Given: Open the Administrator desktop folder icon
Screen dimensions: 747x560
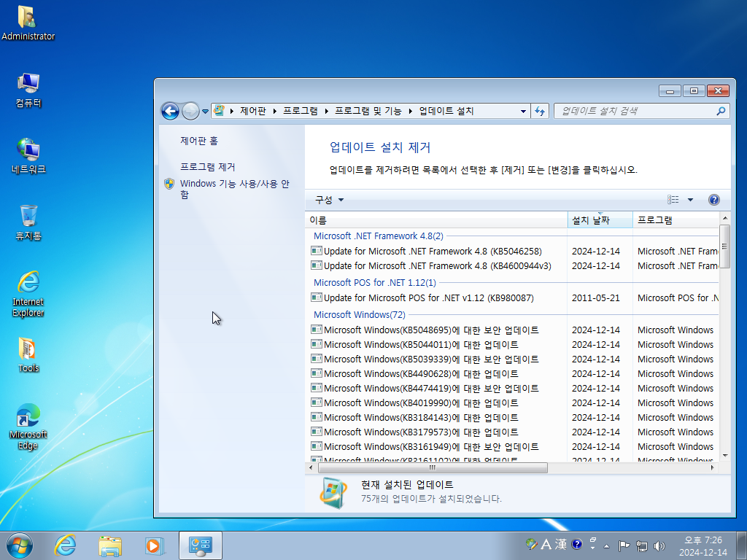Looking at the screenshot, I should click(28, 23).
